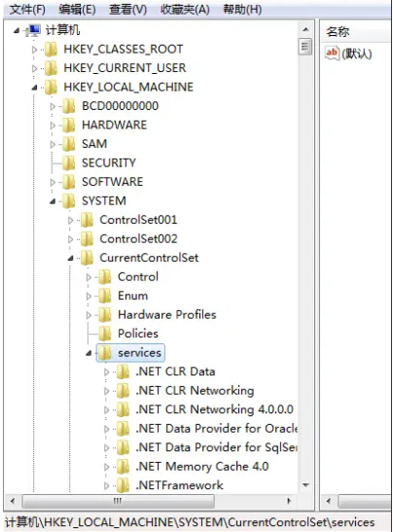Screen dimensions: 393x532
Task: Expand the SOFTWARE key arrow
Action: [x=53, y=183]
